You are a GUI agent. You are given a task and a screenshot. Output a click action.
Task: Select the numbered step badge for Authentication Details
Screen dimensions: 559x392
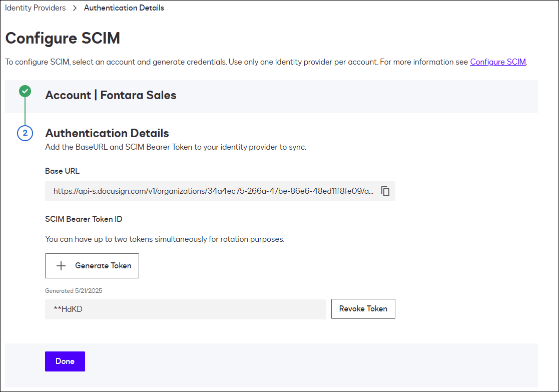[25, 133]
